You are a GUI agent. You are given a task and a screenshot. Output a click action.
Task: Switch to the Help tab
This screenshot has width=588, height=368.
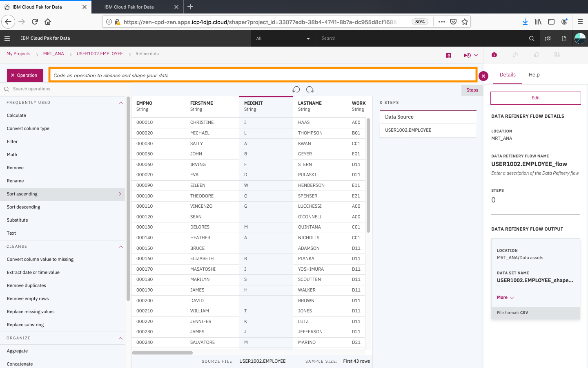[534, 75]
